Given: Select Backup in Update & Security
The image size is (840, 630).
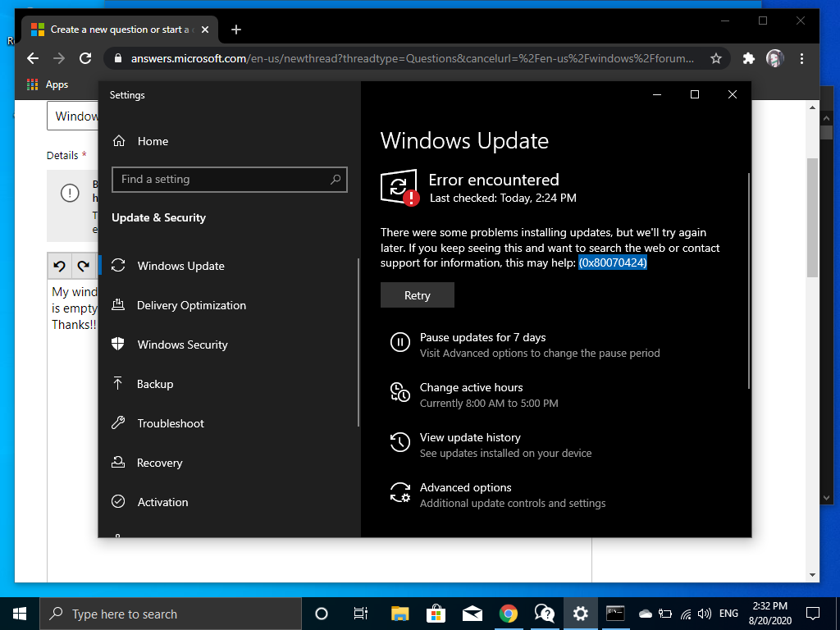Looking at the screenshot, I should pos(155,384).
